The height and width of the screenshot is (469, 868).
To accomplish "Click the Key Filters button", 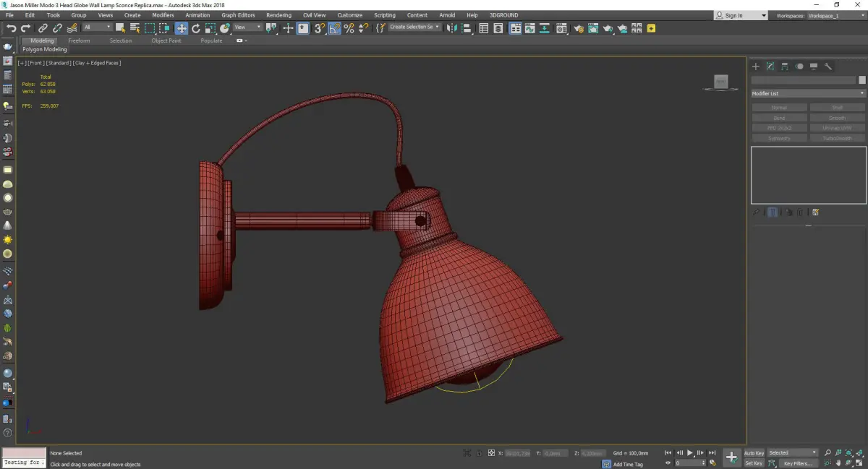I will 798,463.
